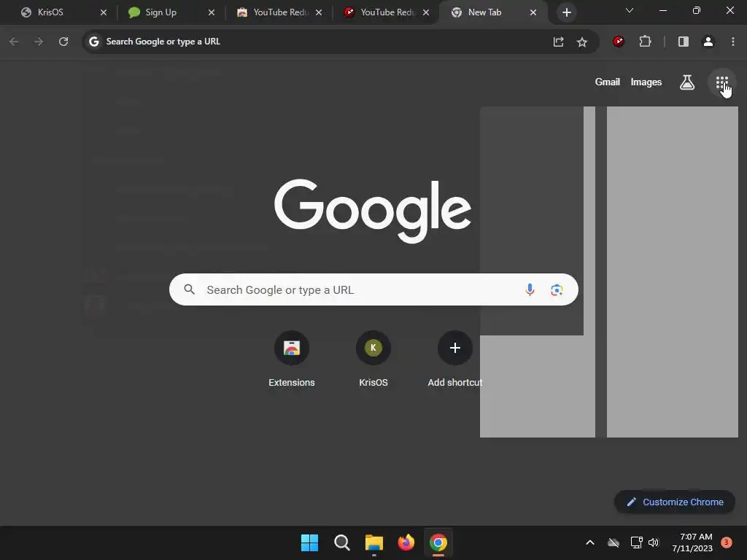This screenshot has width=747, height=560.
Task: Open File Explorer from taskbar
Action: [x=374, y=542]
